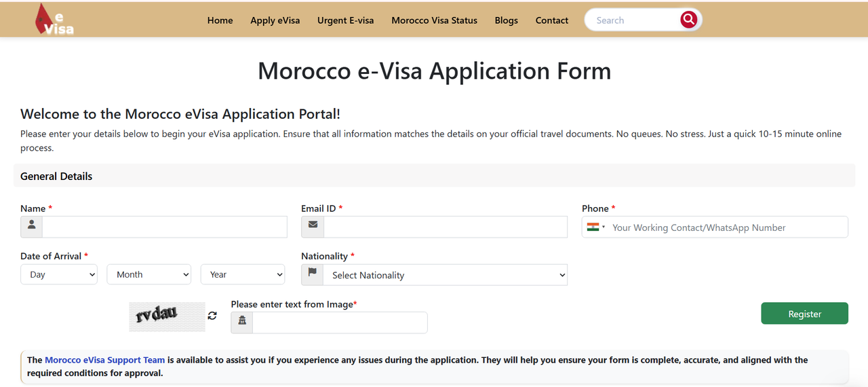Refresh the captcha image
This screenshot has height=387, width=868.
point(212,316)
